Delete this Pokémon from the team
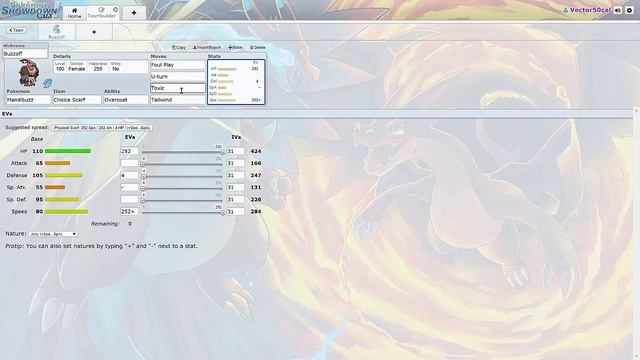Image resolution: width=640 pixels, height=360 pixels. click(258, 48)
